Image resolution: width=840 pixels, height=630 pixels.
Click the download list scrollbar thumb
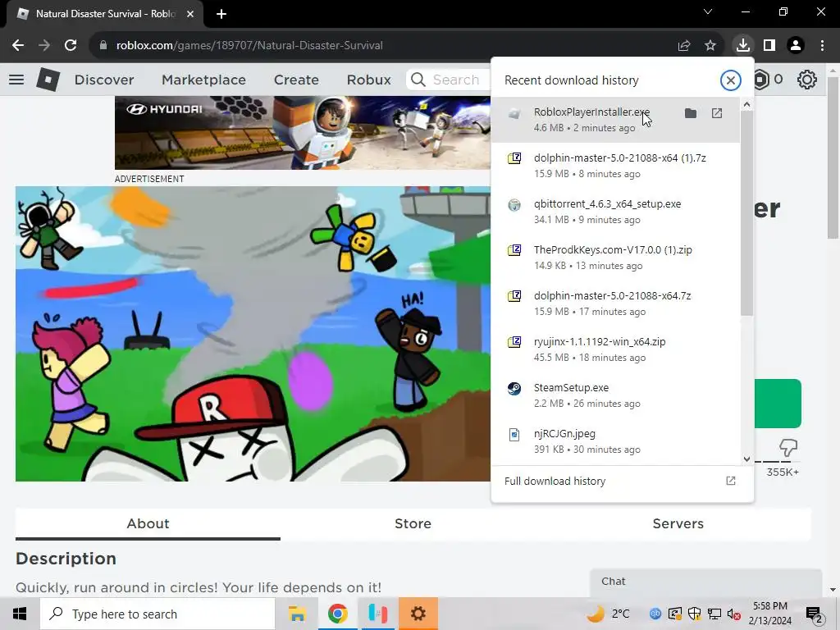click(x=746, y=214)
